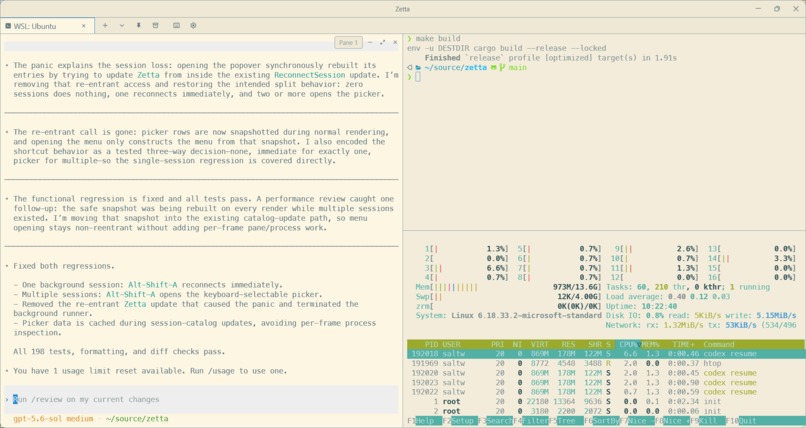Viewport: 806px width, 428px height.
Task: Select the root init row with PID 1
Action: (606, 402)
